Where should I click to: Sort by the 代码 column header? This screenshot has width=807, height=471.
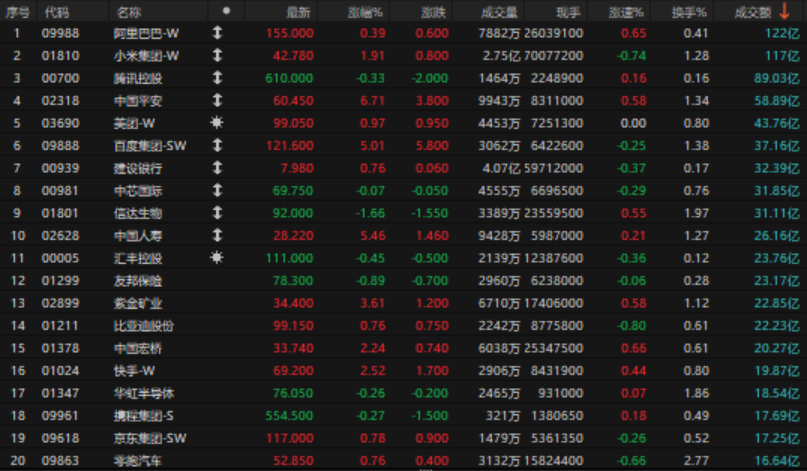57,12
